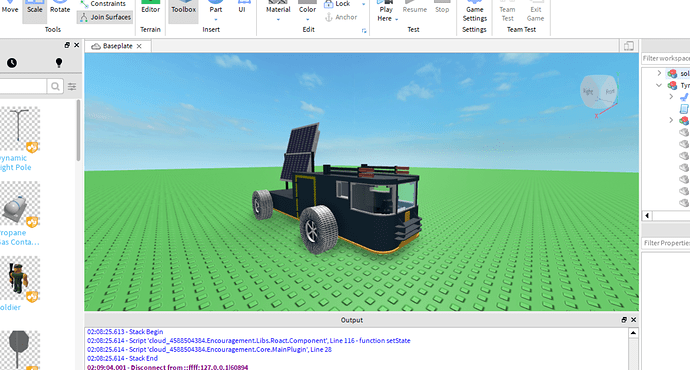Open Toolbox recent items clock tab
The image size is (690, 370).
pyautogui.click(x=12, y=63)
